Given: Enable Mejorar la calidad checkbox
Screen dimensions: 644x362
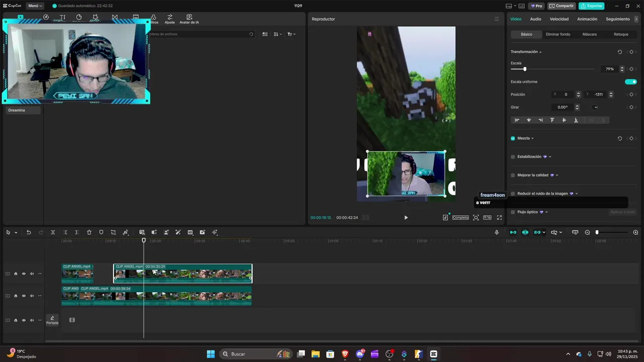Looking at the screenshot, I should [513, 175].
